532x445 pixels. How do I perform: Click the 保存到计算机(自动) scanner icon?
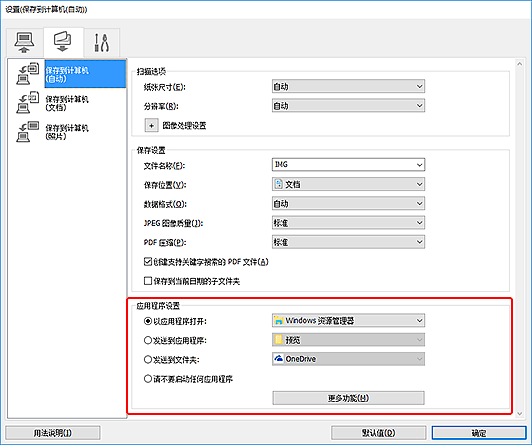click(27, 74)
